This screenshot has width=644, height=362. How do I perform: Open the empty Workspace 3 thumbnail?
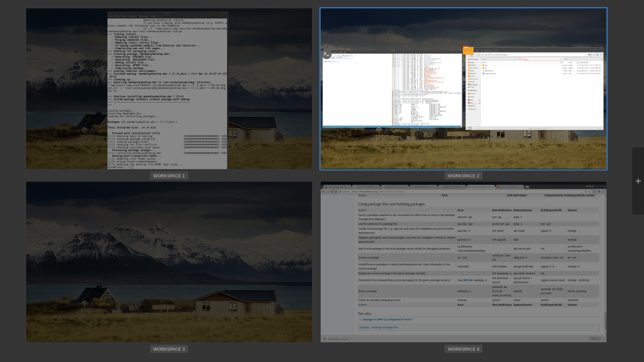pyautogui.click(x=169, y=262)
